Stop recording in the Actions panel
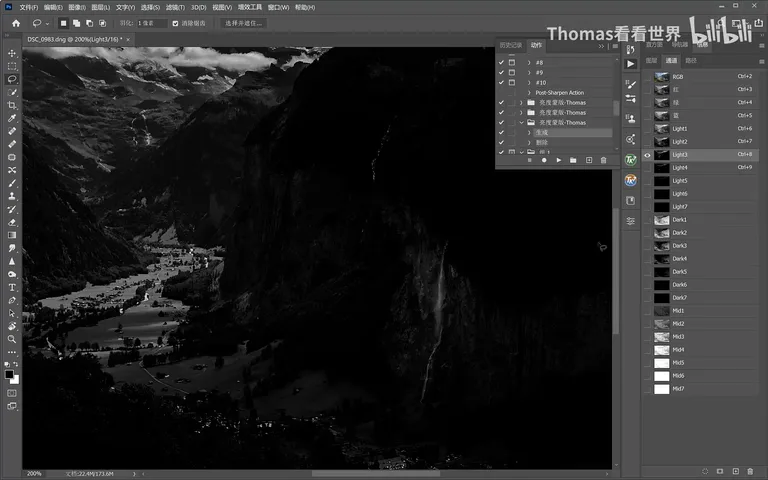 coord(529,160)
